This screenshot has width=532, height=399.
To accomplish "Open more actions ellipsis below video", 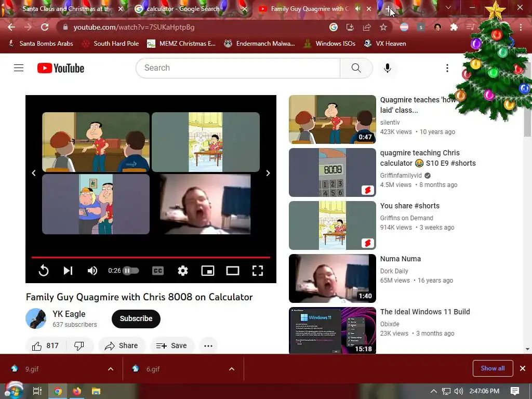I will click(x=208, y=345).
